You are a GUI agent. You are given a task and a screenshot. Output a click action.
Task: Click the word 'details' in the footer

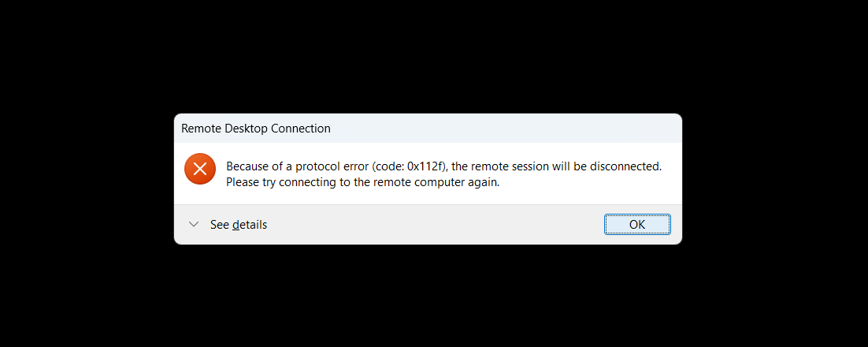(x=250, y=225)
